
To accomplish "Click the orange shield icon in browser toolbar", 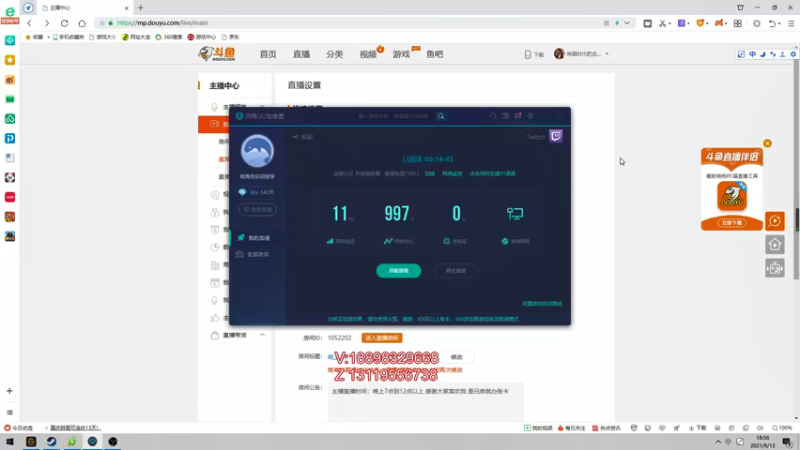I will (x=701, y=23).
